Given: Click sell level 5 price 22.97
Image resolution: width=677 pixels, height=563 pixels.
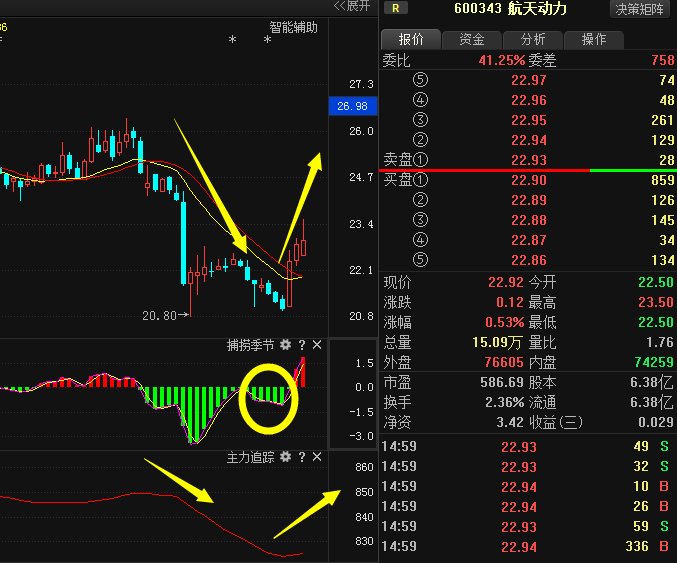Looking at the screenshot, I should click(529, 80).
